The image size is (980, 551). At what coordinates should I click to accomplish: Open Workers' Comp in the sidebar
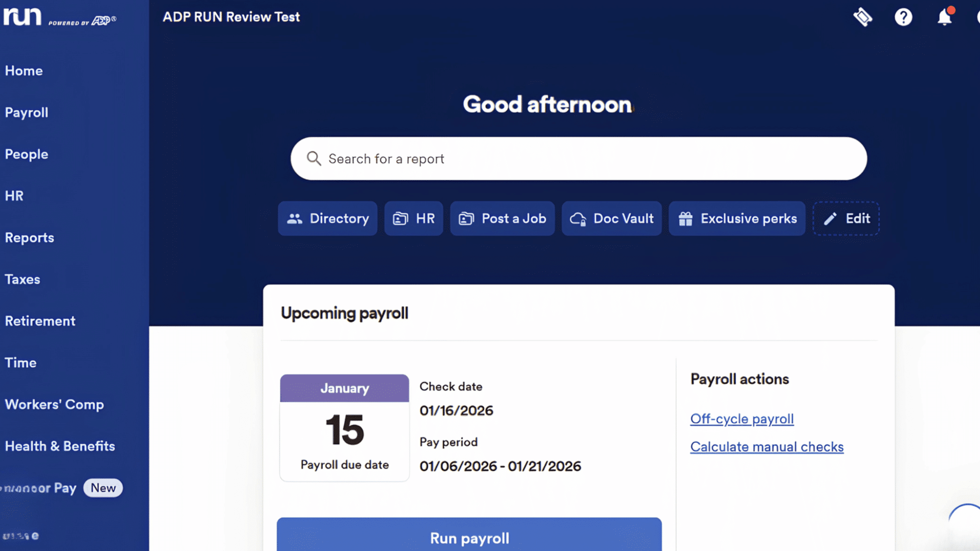coord(54,404)
